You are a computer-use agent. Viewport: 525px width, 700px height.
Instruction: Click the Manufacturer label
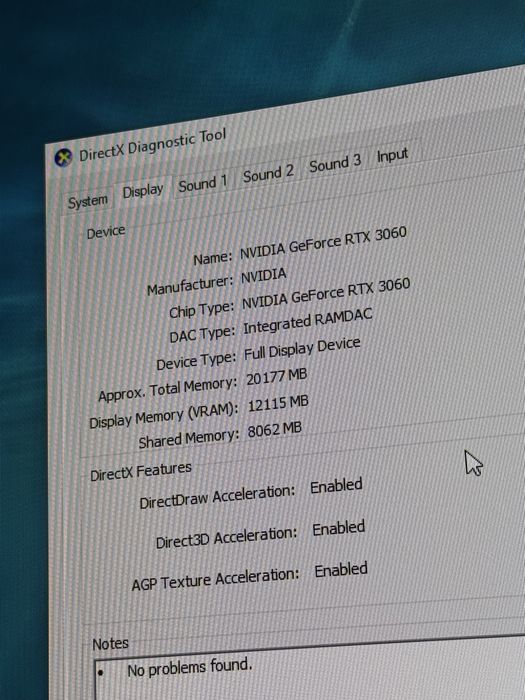coord(190,285)
